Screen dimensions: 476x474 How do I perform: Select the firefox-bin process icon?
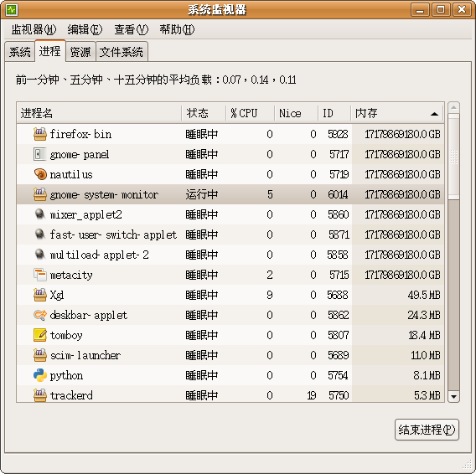[39, 134]
